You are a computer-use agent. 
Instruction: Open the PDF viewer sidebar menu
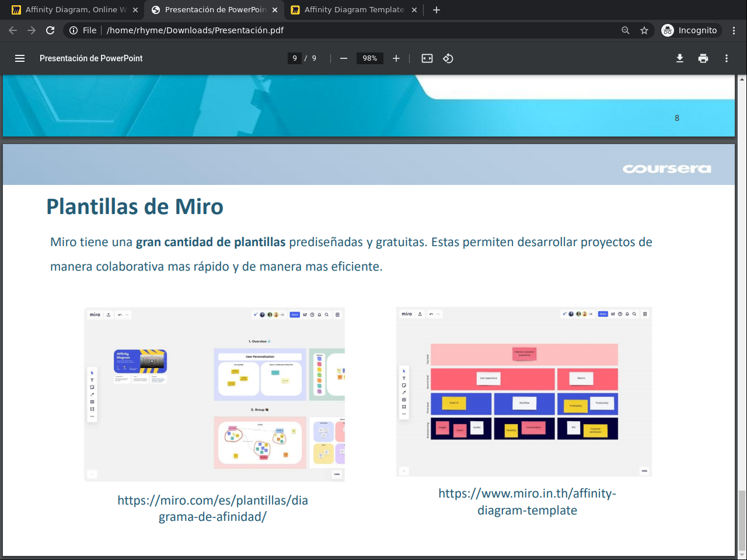(20, 58)
